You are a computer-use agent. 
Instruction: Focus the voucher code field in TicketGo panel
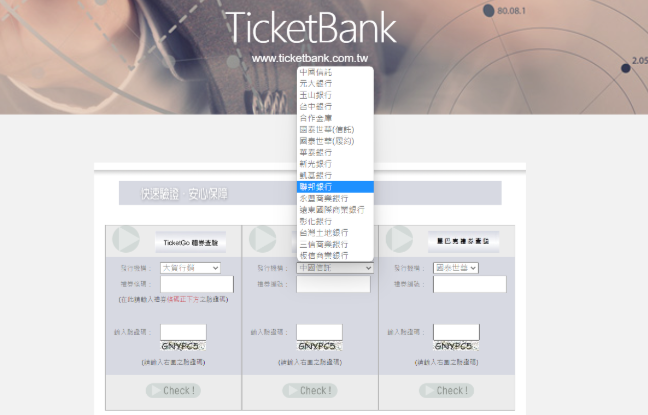(197, 284)
